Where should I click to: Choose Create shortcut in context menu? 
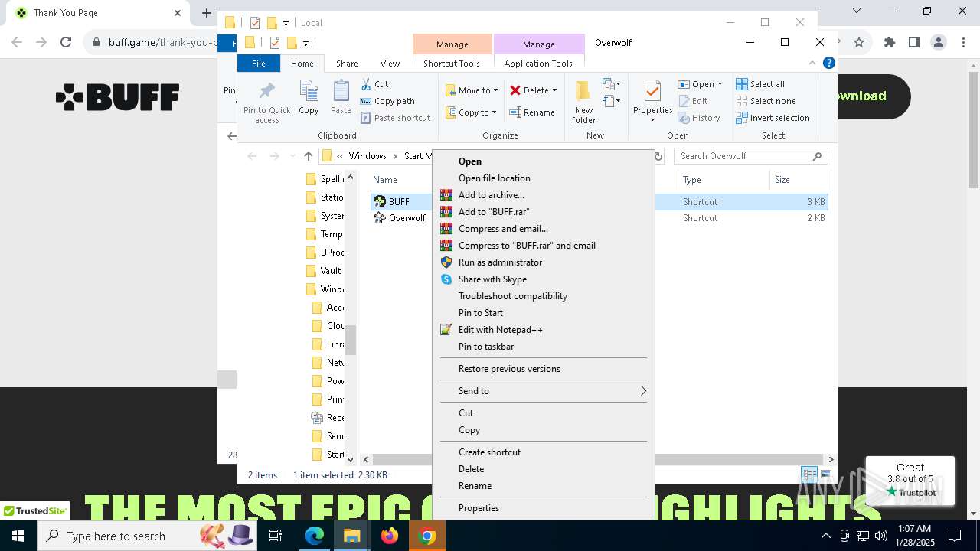tap(544, 452)
